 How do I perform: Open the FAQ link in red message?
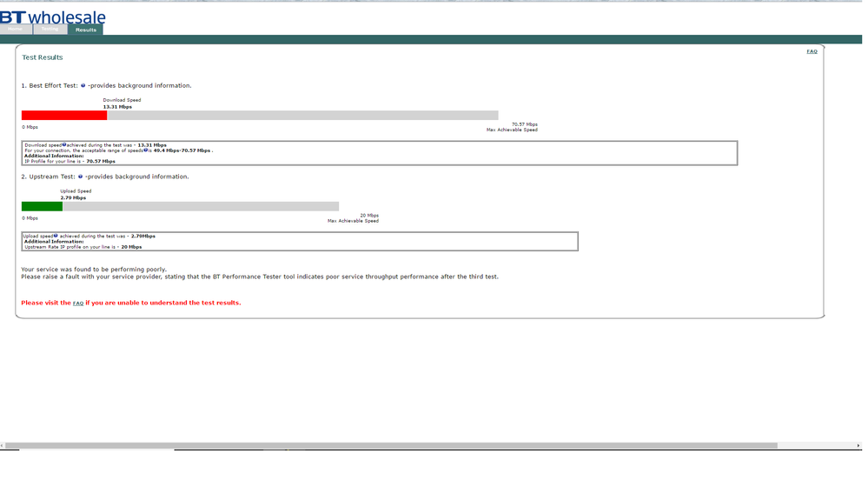[78, 303]
